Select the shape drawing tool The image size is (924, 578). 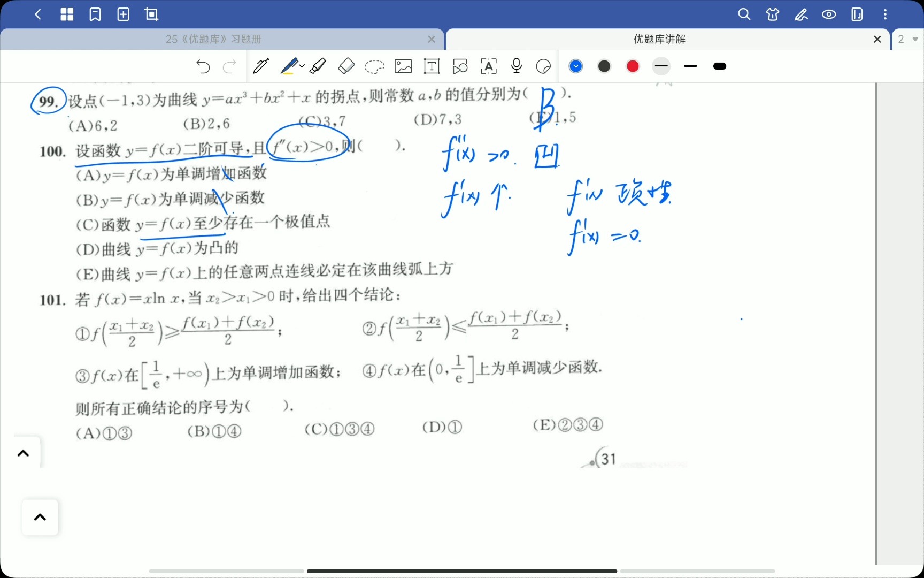[460, 66]
